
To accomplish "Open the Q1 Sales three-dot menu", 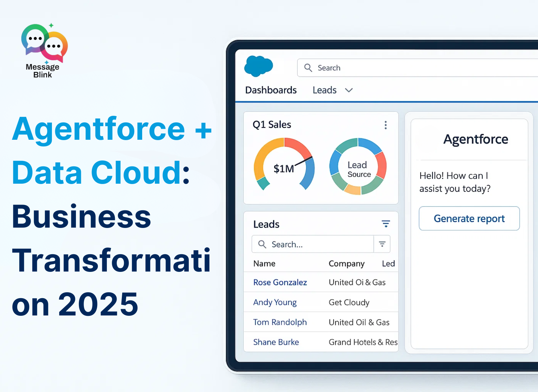I will (x=386, y=125).
